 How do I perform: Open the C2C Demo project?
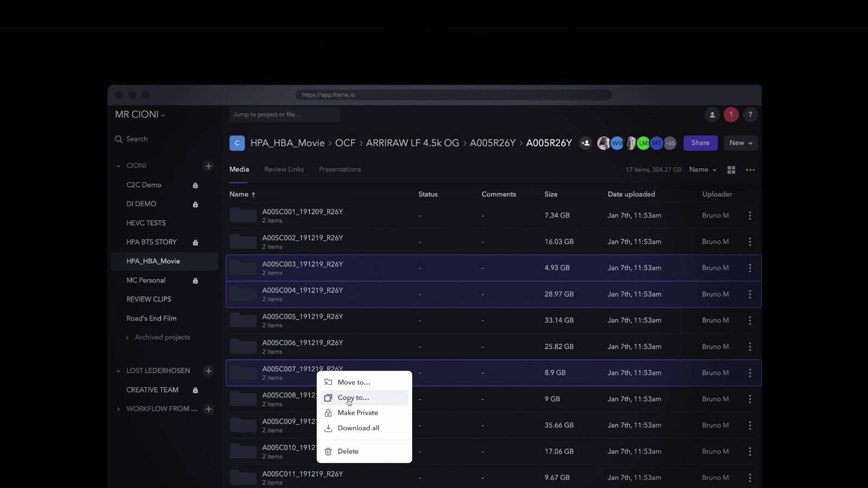point(144,185)
